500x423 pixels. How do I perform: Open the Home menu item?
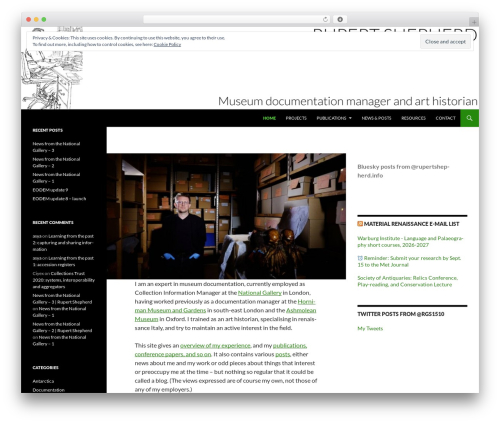(269, 118)
